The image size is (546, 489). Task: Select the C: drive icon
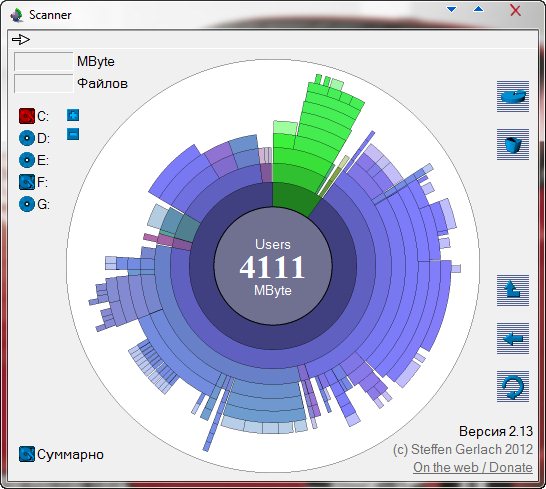(27, 116)
